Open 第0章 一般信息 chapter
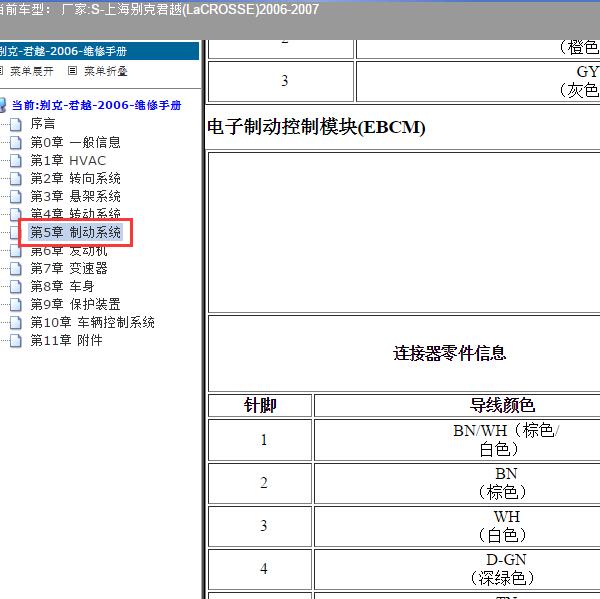 pos(75,142)
